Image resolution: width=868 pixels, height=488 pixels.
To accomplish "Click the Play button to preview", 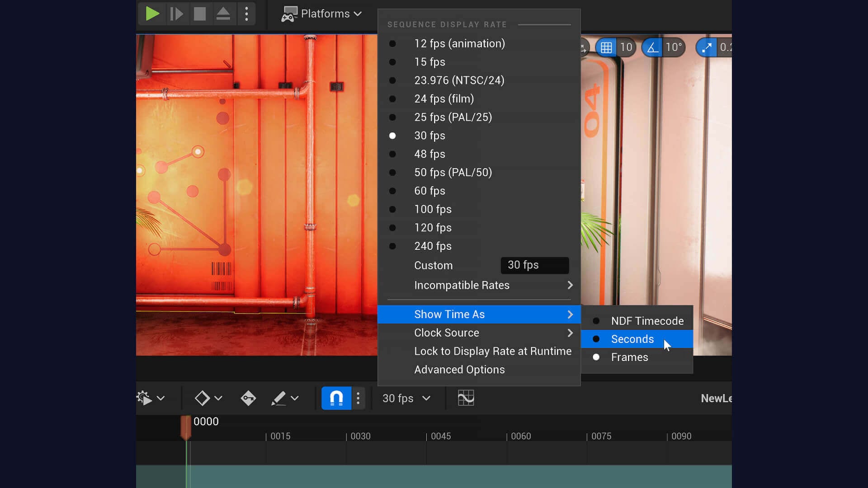I will [151, 14].
